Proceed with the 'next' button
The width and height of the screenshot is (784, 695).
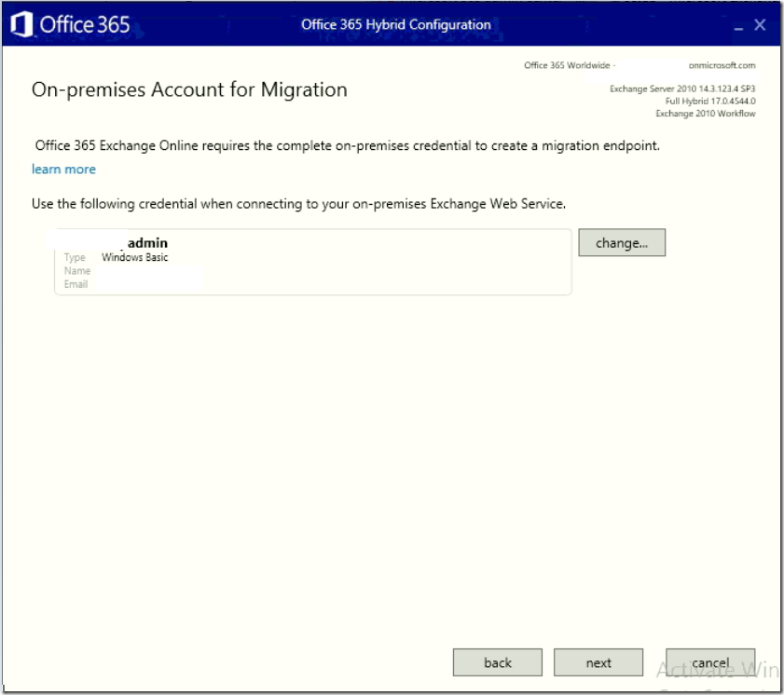(598, 662)
